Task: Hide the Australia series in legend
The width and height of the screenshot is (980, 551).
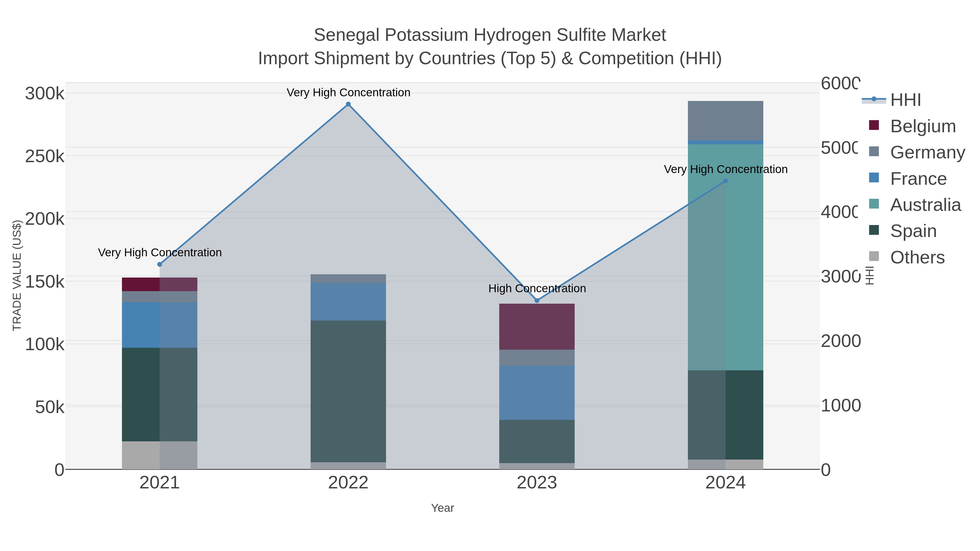Action: (915, 205)
